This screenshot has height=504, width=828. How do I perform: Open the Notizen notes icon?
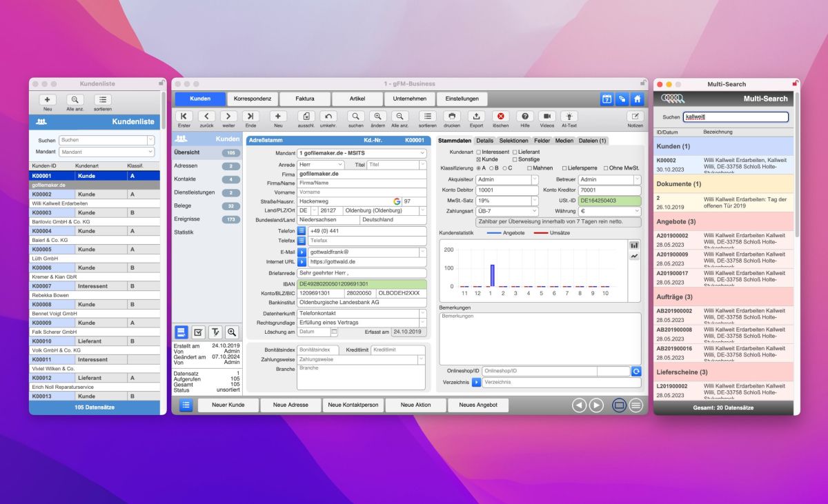[x=635, y=117]
